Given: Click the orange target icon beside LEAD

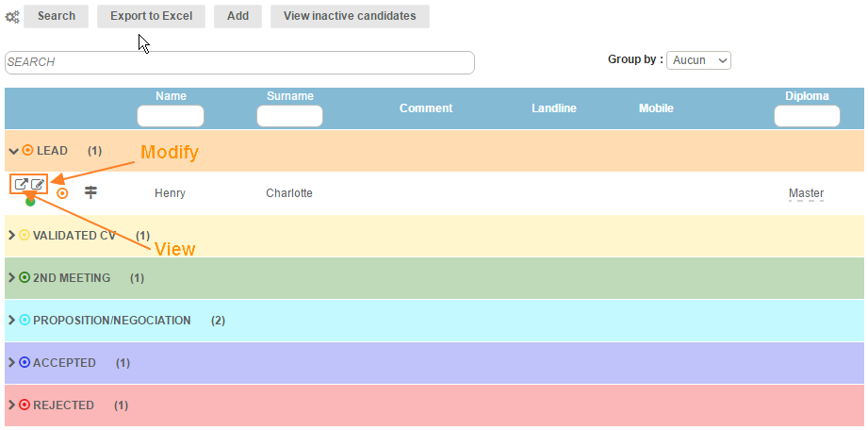Looking at the screenshot, I should [27, 151].
